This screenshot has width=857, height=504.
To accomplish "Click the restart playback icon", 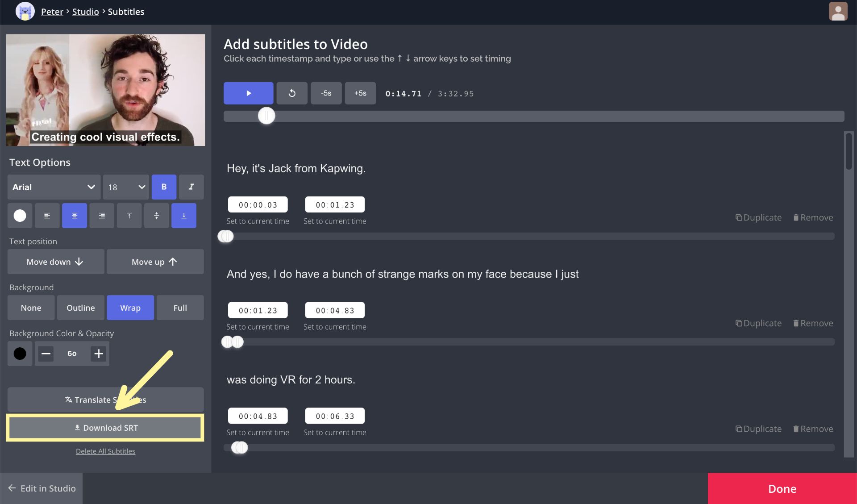I will [x=292, y=93].
